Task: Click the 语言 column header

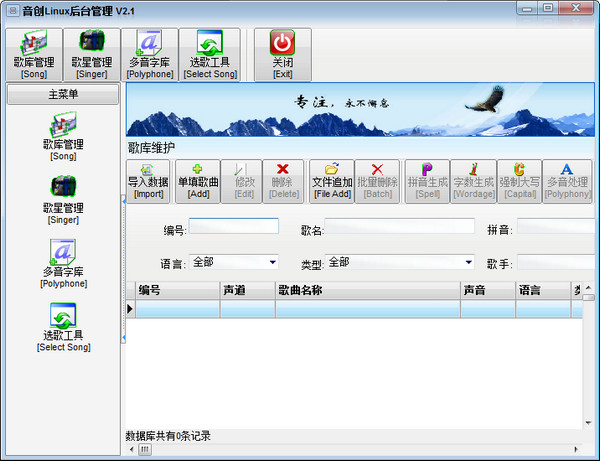Action: (543, 290)
